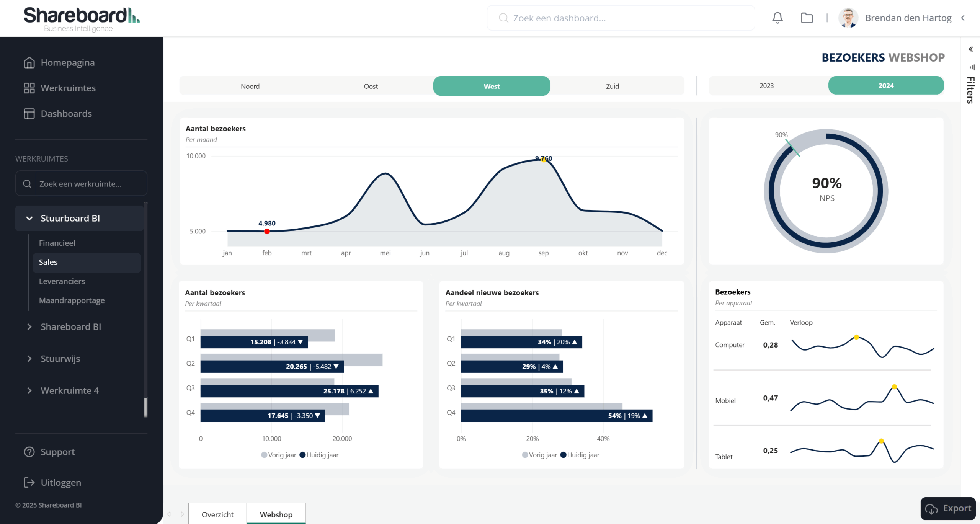Open the Homepagina from the sidebar

pos(68,62)
